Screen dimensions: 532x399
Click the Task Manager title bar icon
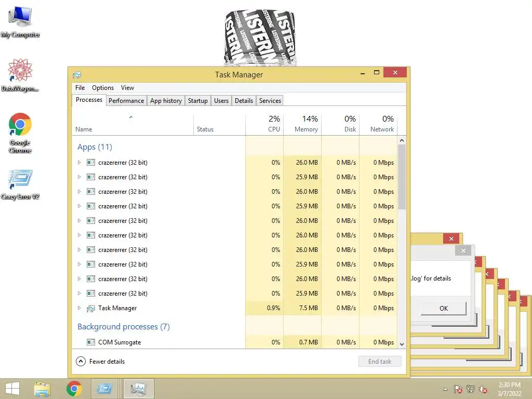click(x=77, y=75)
